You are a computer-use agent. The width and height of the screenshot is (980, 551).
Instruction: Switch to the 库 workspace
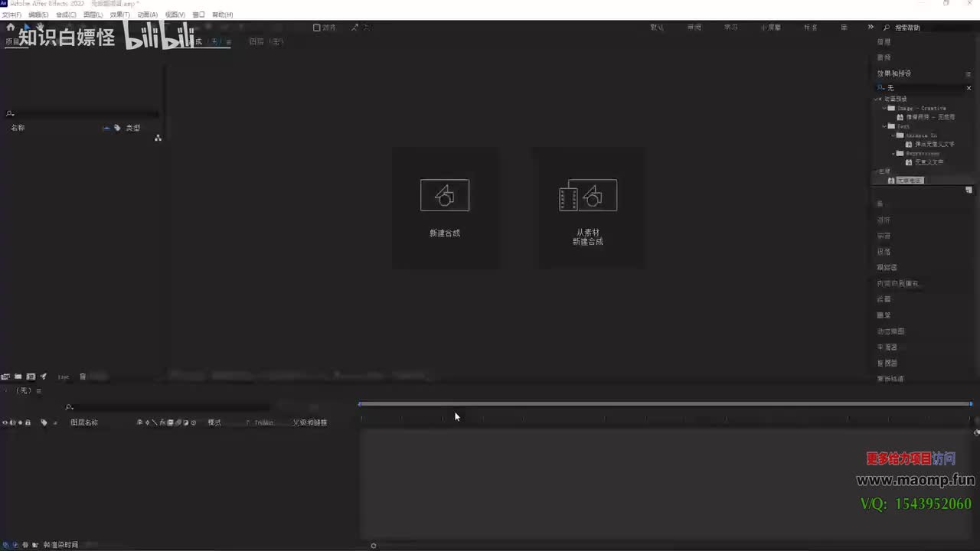tap(844, 28)
